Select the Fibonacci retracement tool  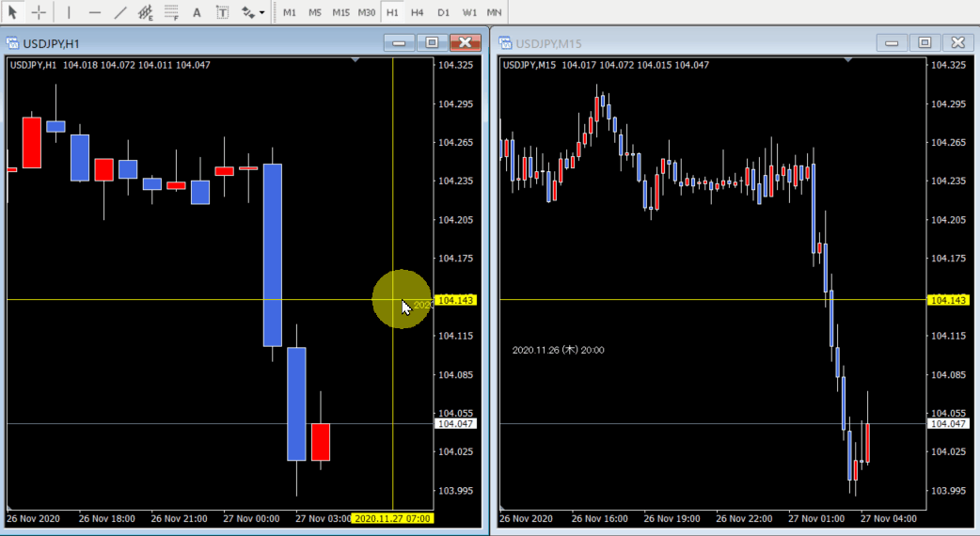pyautogui.click(x=171, y=12)
